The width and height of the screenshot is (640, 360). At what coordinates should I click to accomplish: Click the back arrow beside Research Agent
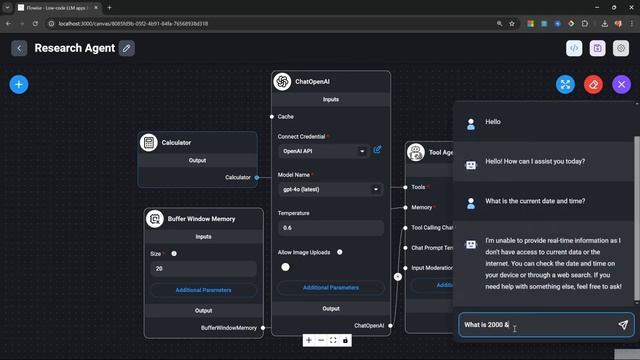point(19,48)
